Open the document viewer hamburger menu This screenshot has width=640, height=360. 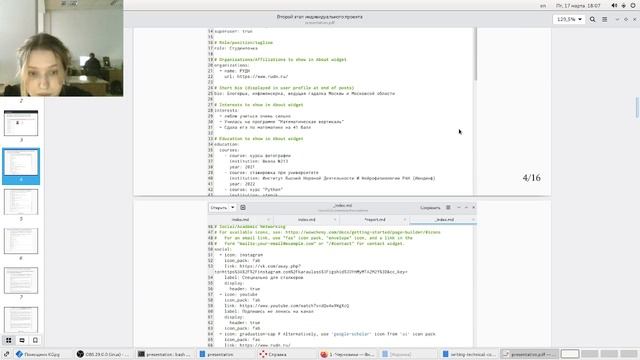pos(604,19)
